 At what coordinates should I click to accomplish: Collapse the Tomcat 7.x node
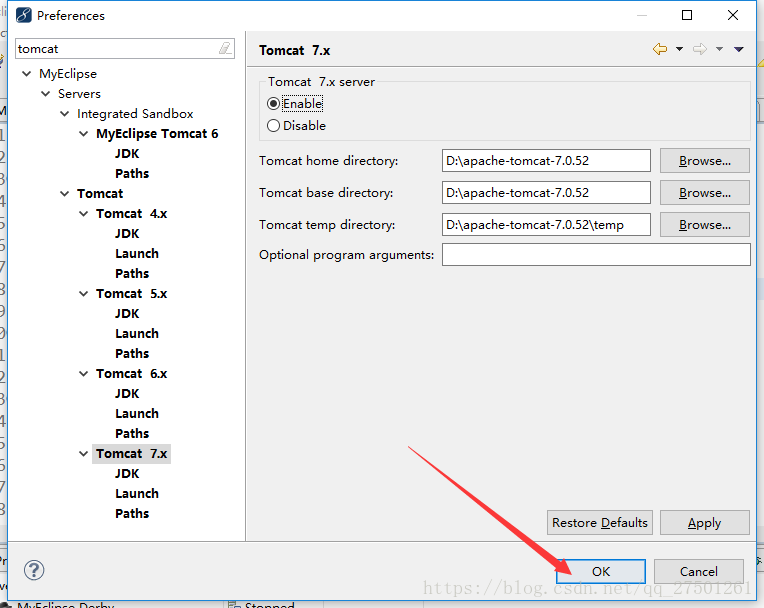pyautogui.click(x=83, y=453)
